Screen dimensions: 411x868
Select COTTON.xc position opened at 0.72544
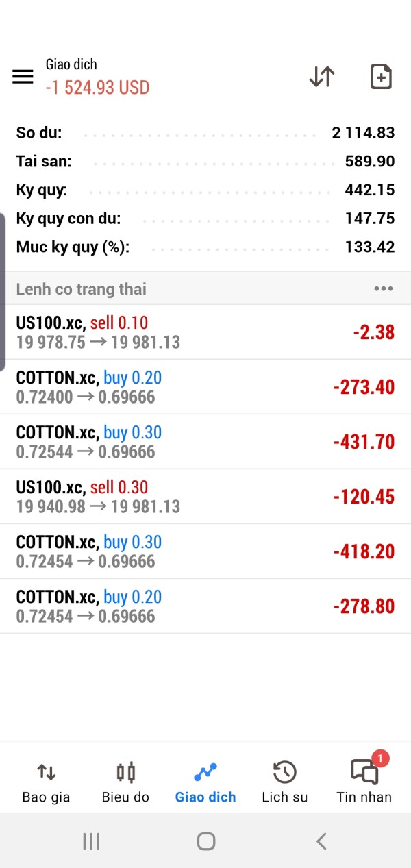coord(206,442)
